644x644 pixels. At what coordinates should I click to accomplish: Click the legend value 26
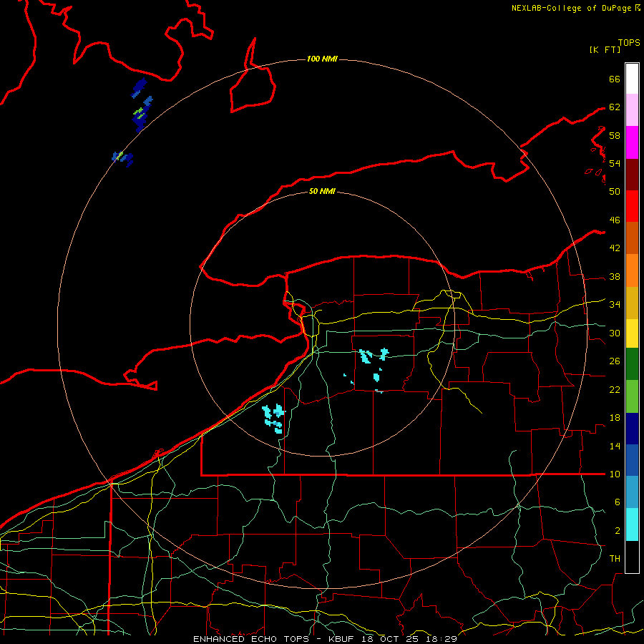point(615,361)
